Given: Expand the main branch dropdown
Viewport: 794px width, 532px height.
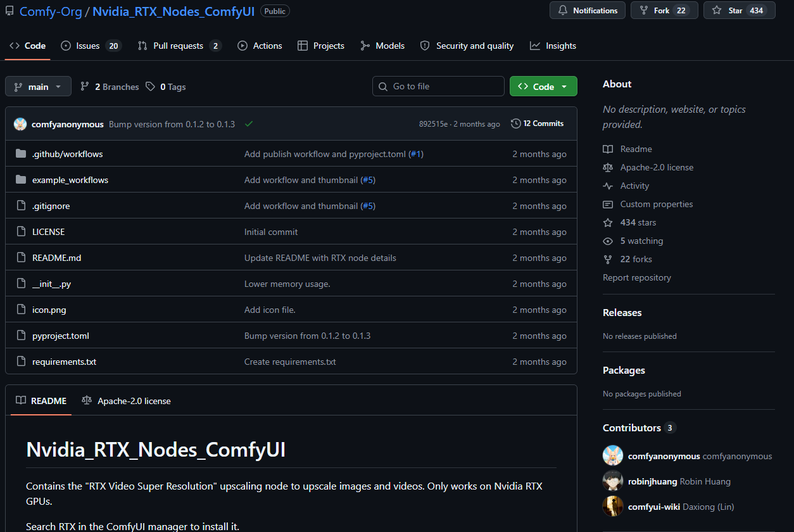Looking at the screenshot, I should pyautogui.click(x=38, y=87).
